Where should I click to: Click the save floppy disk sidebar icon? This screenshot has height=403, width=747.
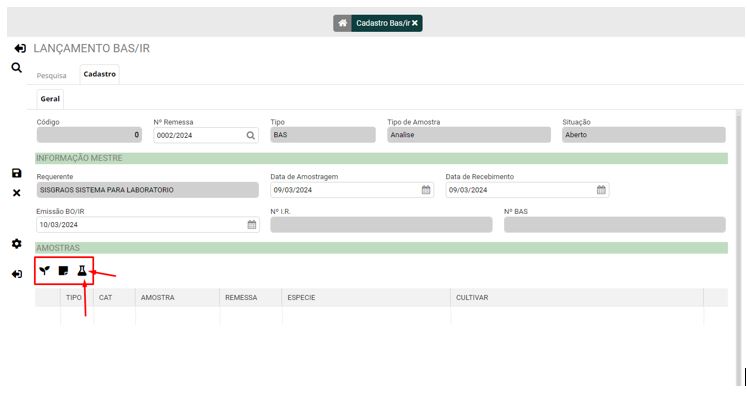point(17,173)
